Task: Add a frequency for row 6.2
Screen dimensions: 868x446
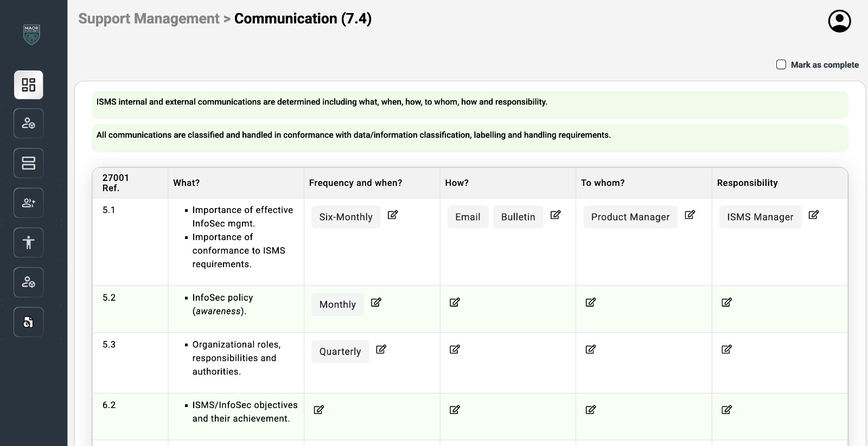Action: click(319, 410)
